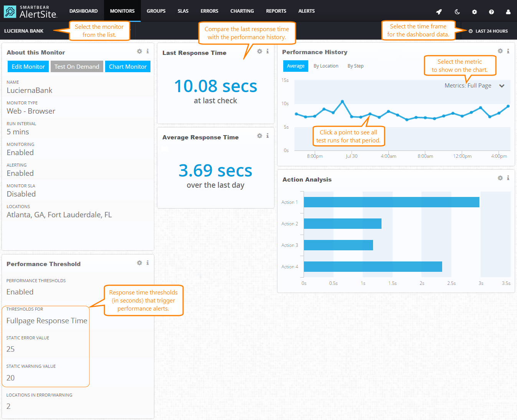Open the LAST 24 HOURS time frame selector
The height and width of the screenshot is (420, 517).
coord(488,31)
